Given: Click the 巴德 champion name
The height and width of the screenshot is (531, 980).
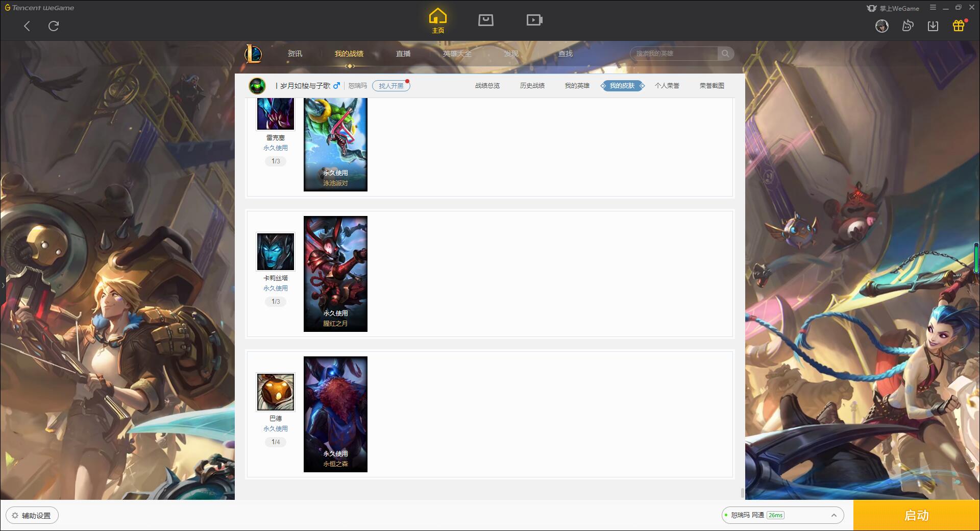Looking at the screenshot, I should click(276, 419).
